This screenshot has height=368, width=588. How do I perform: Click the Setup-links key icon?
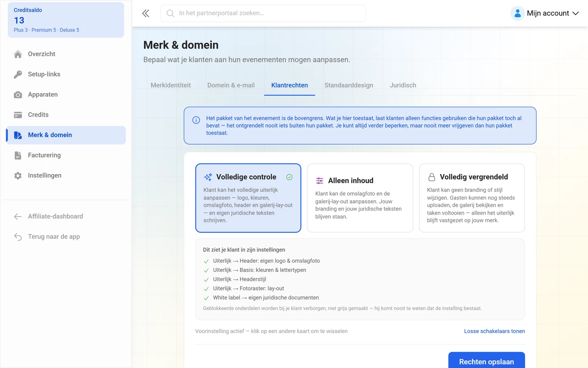[18, 74]
